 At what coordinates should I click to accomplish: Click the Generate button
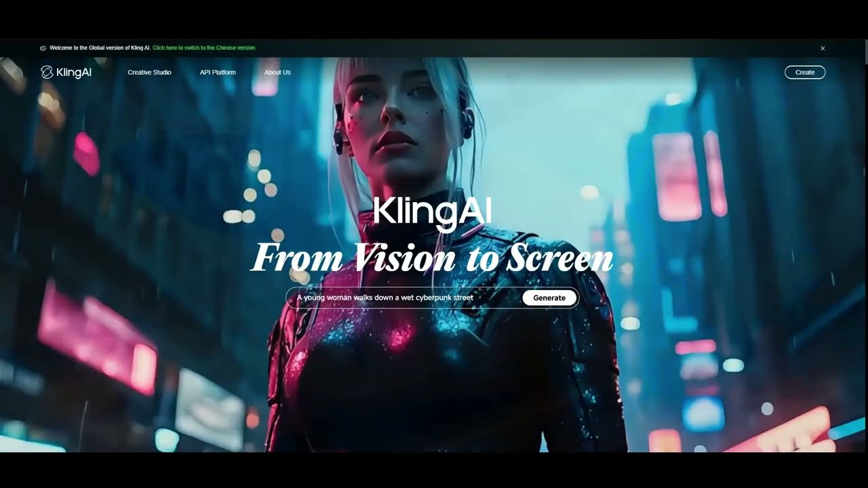(x=549, y=298)
